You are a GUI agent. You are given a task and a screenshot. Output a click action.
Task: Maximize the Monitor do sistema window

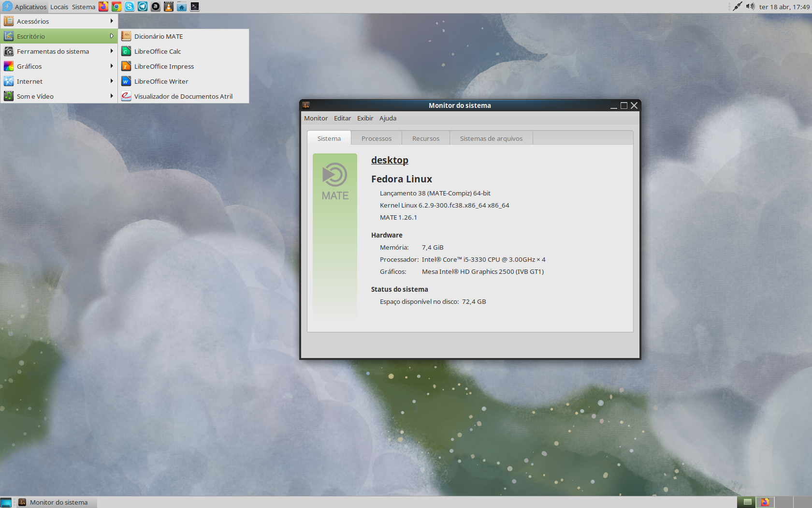[x=624, y=105]
